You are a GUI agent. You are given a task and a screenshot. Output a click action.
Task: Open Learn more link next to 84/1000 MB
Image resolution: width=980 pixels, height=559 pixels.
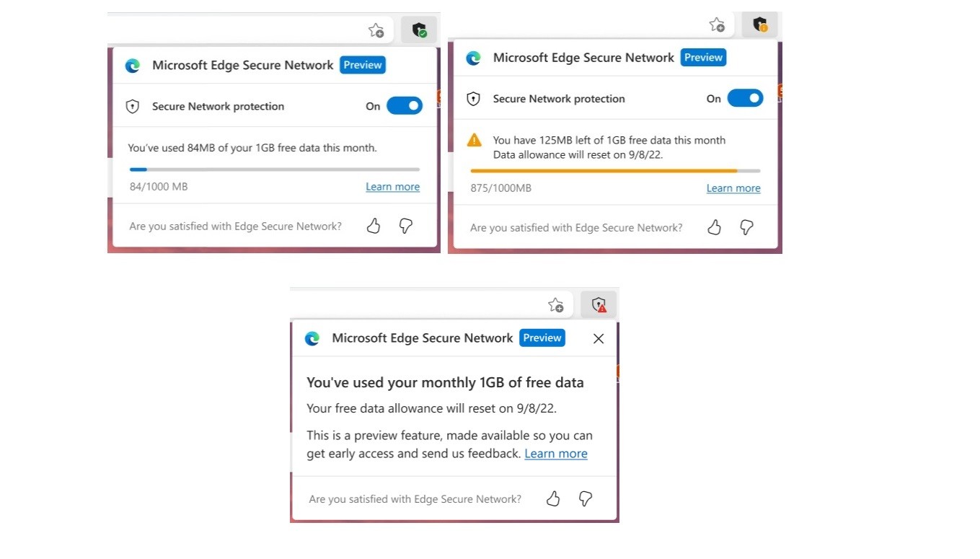[392, 187]
